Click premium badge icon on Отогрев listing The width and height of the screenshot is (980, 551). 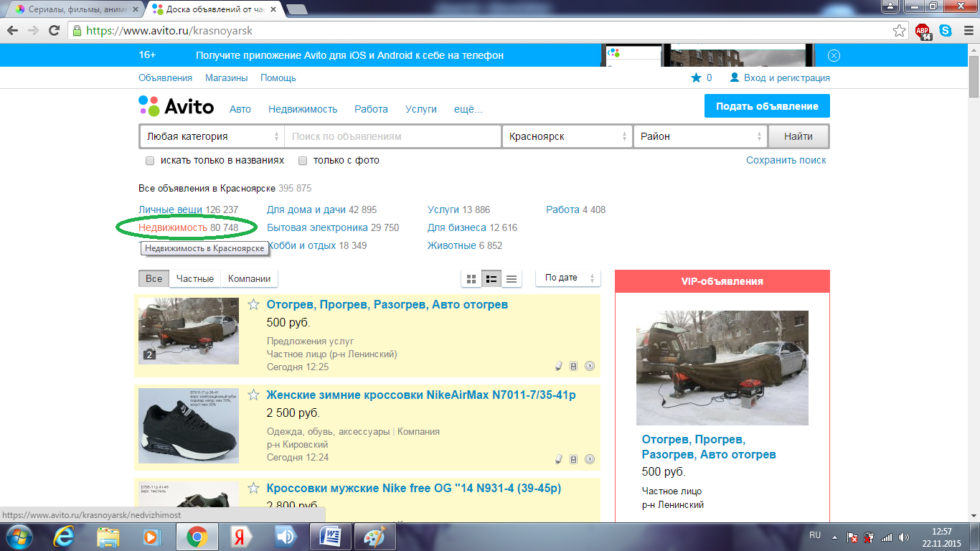(573, 366)
